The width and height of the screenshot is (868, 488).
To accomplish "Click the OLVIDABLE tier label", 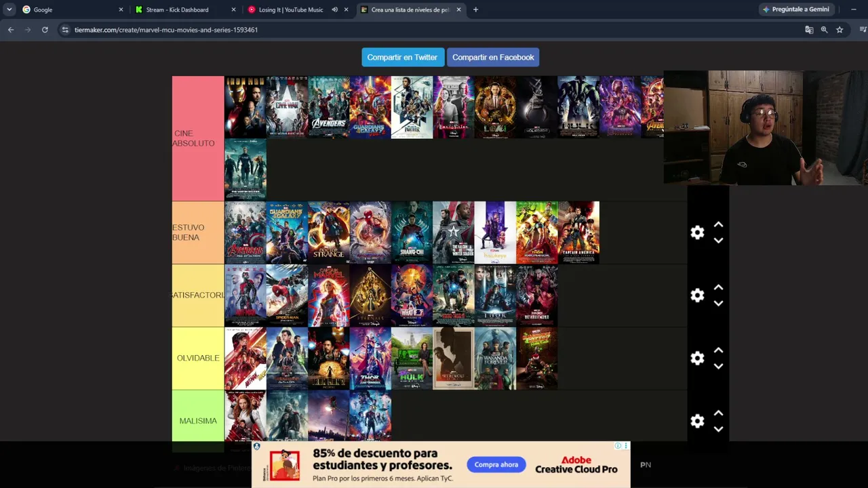I will (x=197, y=358).
